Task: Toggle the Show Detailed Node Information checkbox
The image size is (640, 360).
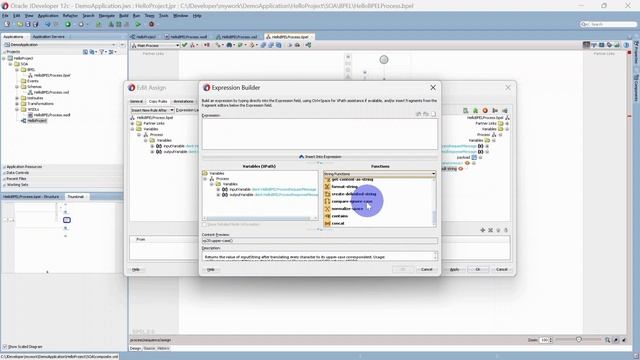Action: tap(204, 224)
